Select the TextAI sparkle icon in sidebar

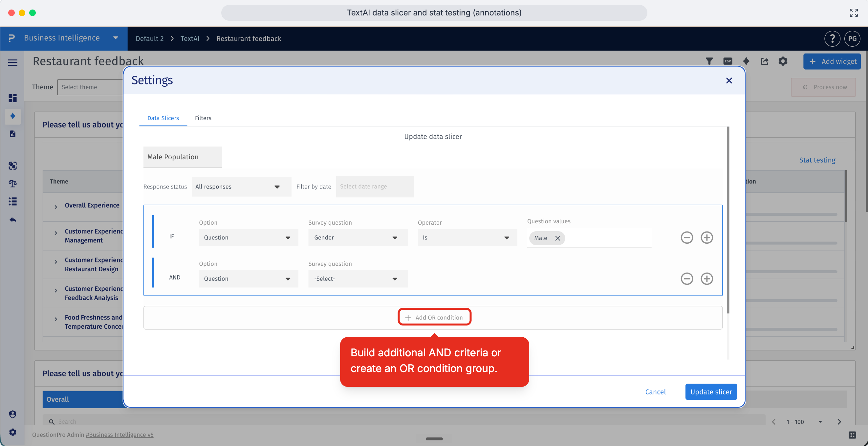[x=12, y=116]
